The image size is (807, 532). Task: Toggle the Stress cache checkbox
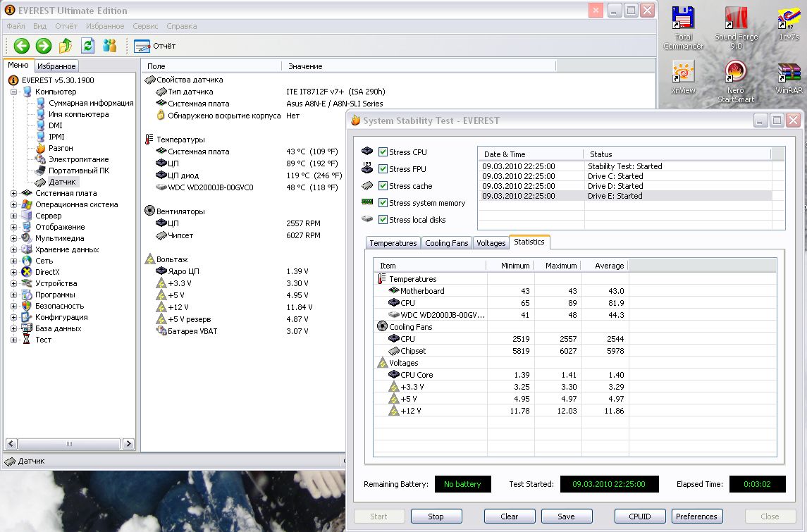click(x=383, y=186)
